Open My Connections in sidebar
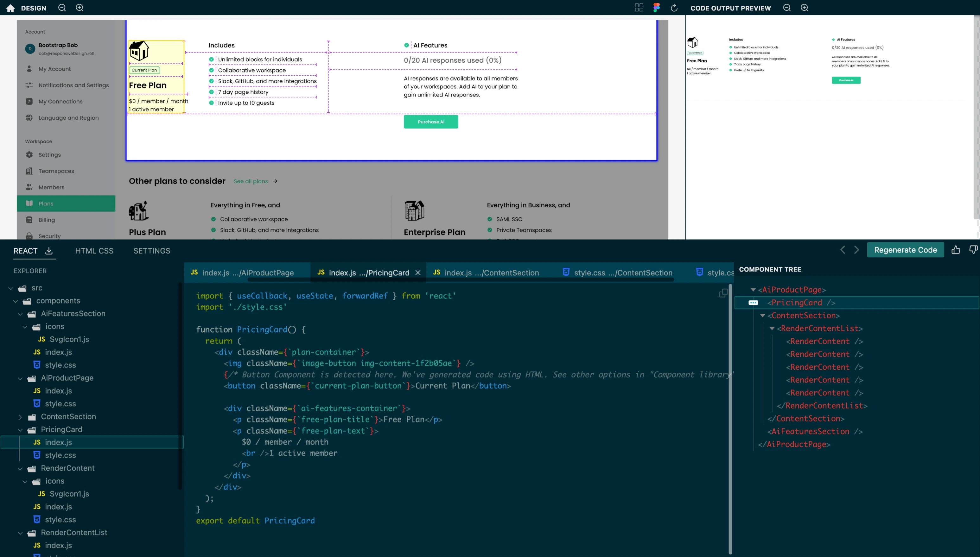 pos(54,101)
